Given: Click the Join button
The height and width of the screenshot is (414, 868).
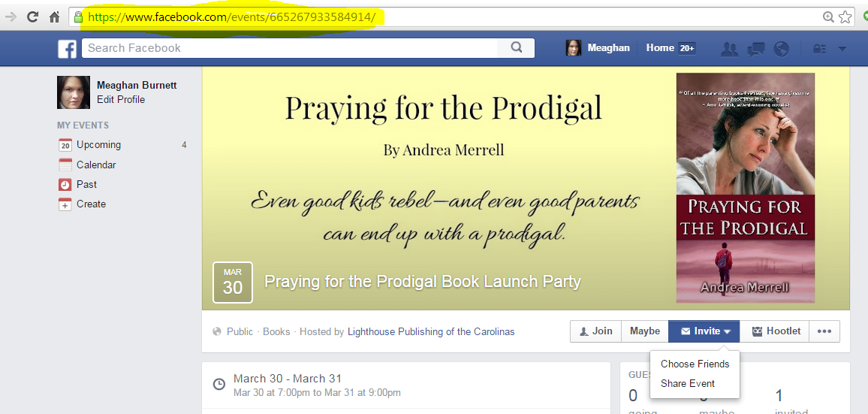Looking at the screenshot, I should [595, 331].
